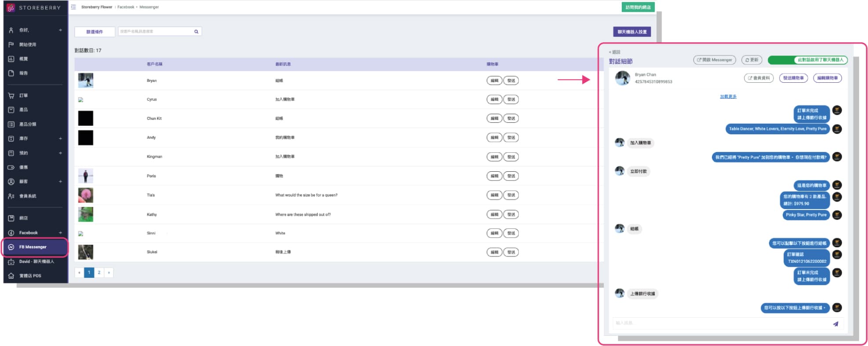Open the 篩選條件 filter button
Image resolution: width=868 pixels, height=346 pixels.
[95, 32]
